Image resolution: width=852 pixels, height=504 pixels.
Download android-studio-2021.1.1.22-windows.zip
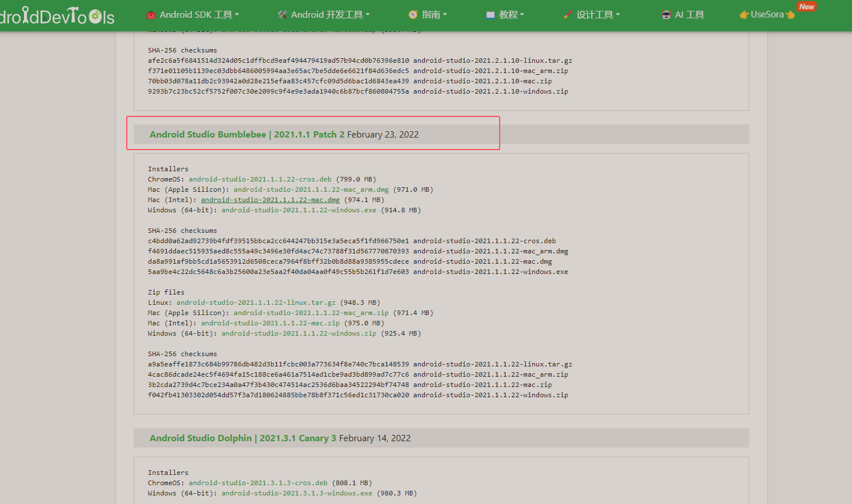299,333
